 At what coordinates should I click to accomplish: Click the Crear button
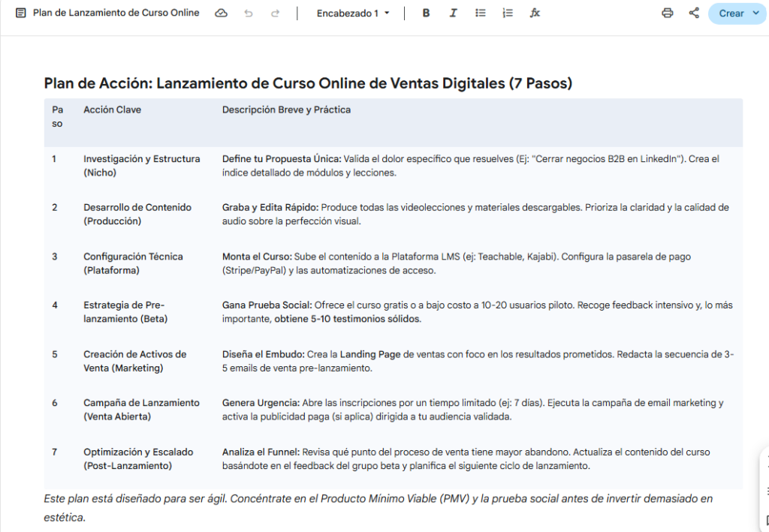point(731,13)
